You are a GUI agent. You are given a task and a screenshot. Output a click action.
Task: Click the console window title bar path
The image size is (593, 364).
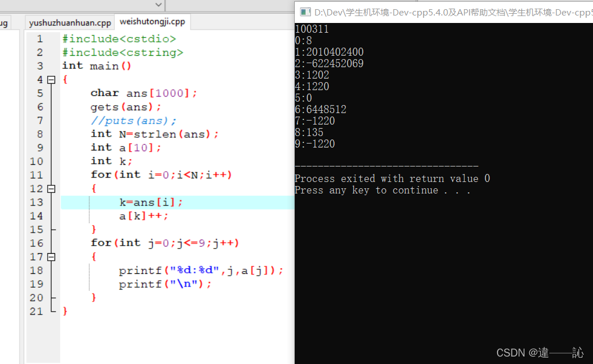[x=453, y=13]
